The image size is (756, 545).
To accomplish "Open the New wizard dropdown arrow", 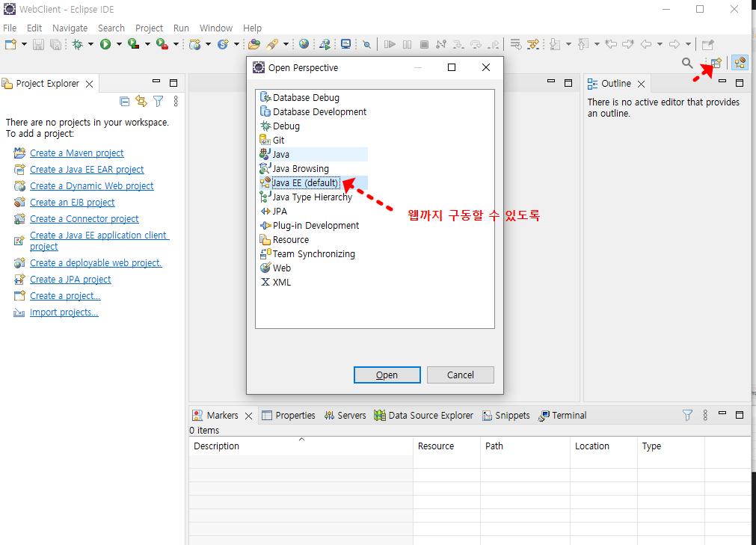I will (x=24, y=44).
